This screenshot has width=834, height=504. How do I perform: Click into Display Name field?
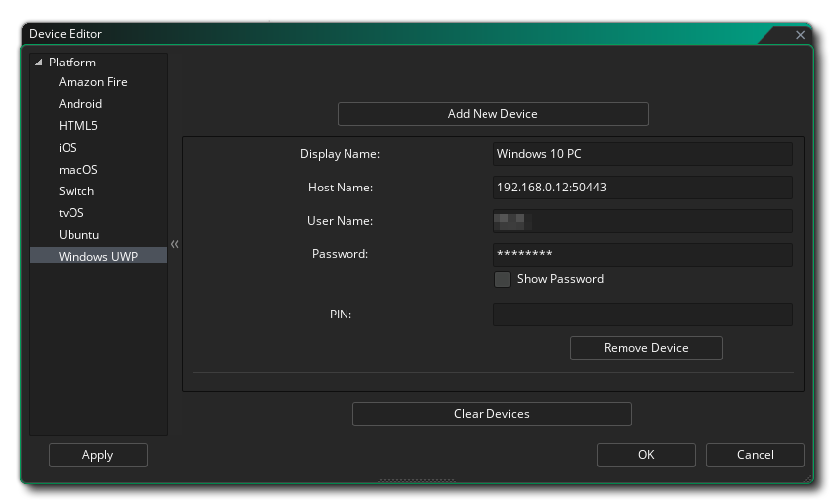[x=642, y=154]
